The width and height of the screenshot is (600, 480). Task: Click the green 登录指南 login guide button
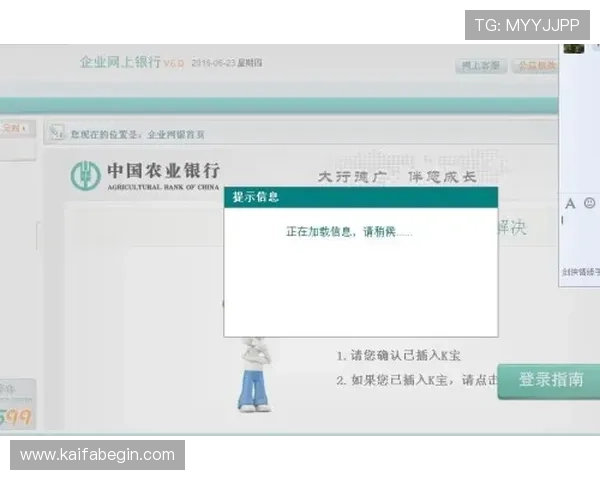click(x=550, y=380)
